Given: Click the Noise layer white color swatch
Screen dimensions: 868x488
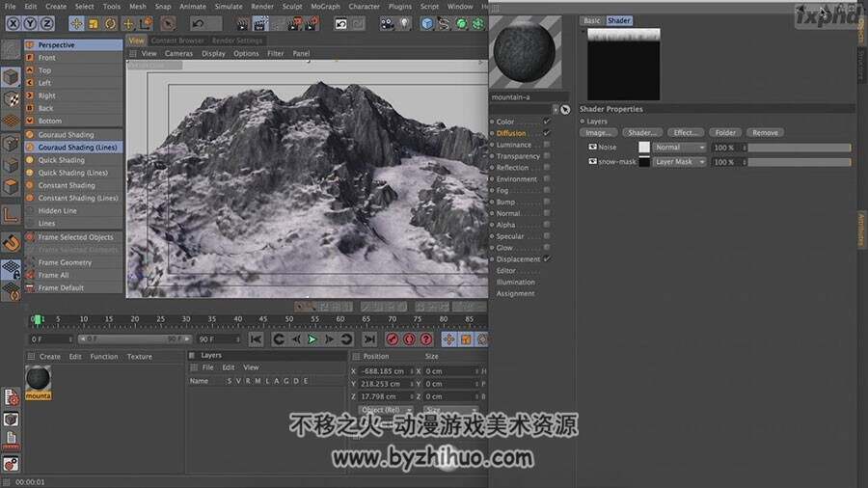Looking at the screenshot, I should tap(644, 148).
